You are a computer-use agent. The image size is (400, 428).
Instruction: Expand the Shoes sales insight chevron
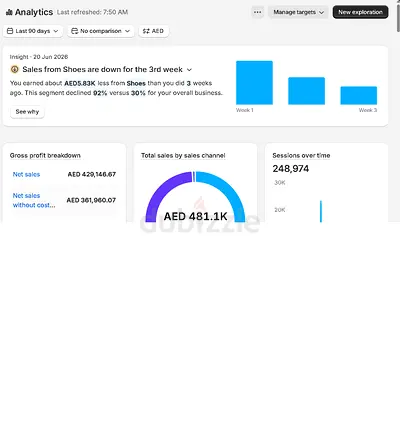coord(189,70)
